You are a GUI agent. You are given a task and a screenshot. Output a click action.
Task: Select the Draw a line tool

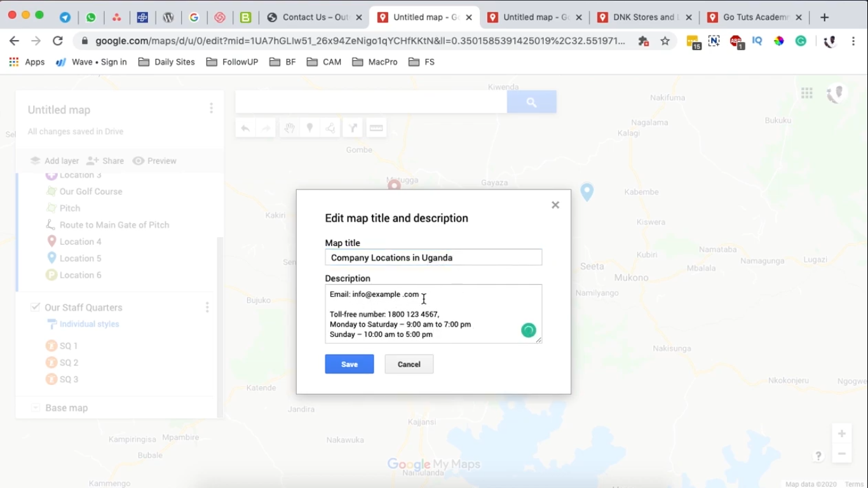330,128
